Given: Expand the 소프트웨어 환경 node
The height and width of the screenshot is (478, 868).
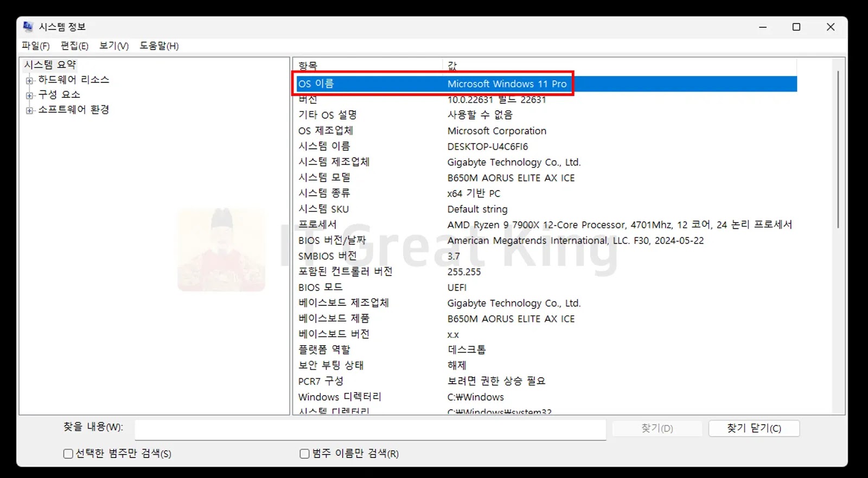Looking at the screenshot, I should click(29, 111).
